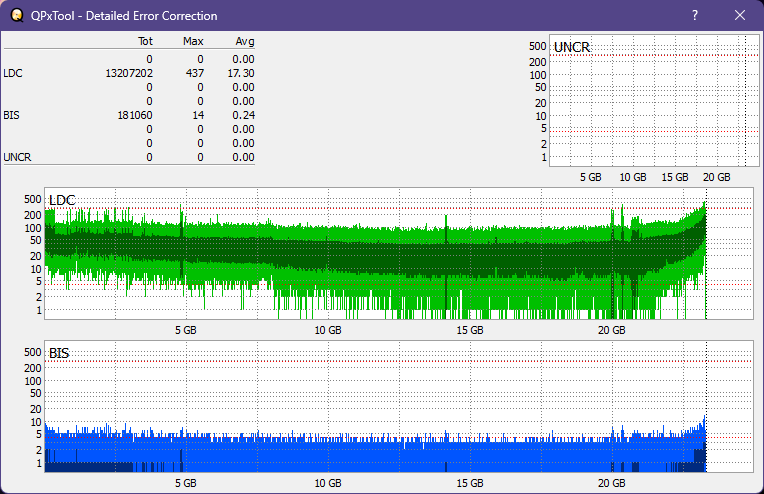Screen dimensions: 764x494
Task: Click the 10 GB label under LDC graph
Action: pos(328,330)
